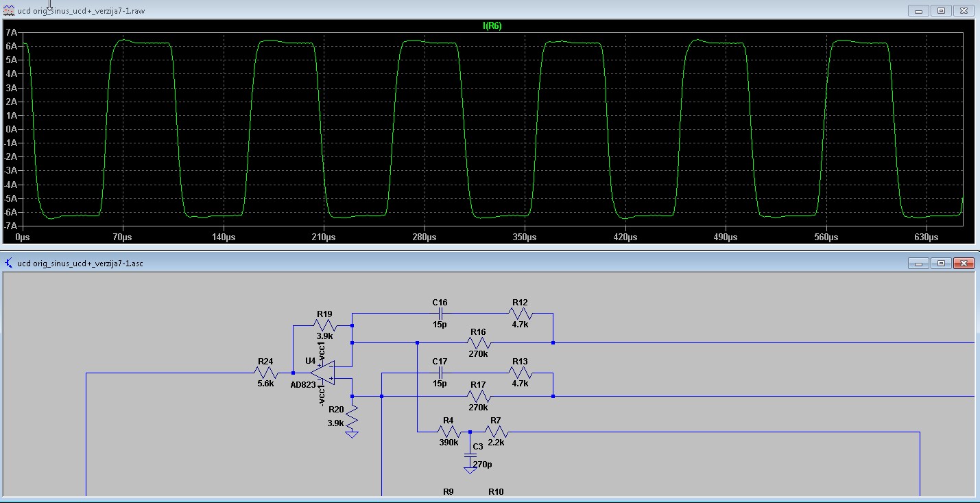Click the 350µs label on time axis

pyautogui.click(x=525, y=237)
